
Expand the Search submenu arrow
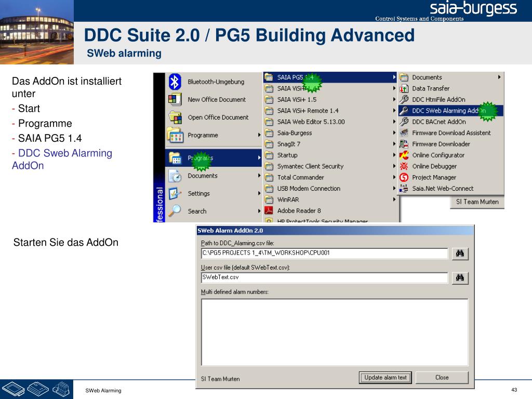tap(259, 211)
